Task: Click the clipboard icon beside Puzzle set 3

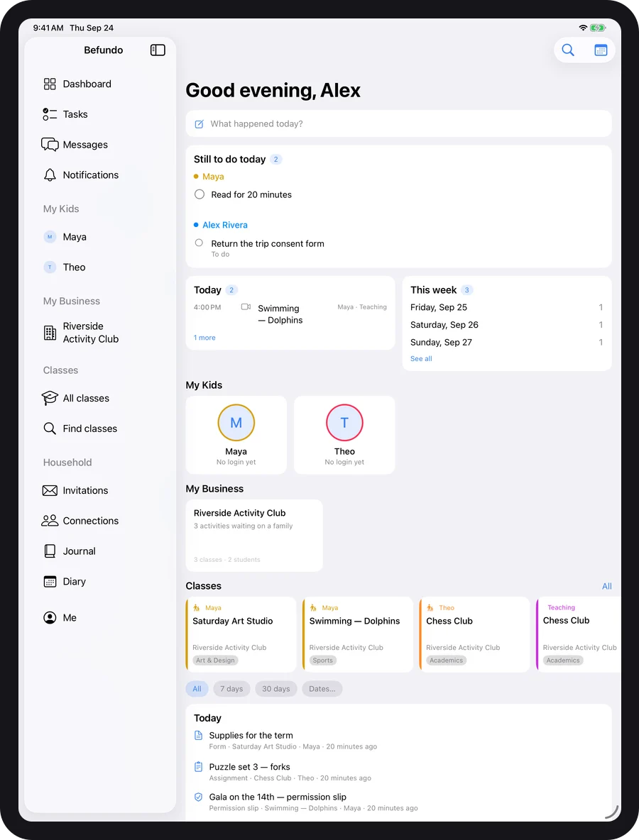Action: point(198,767)
